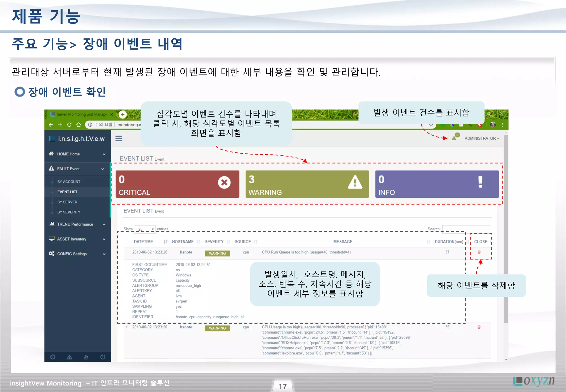Screen dimensions: 566x392
Task: Delete the CPU Run Queue event with trash
Action: tap(479, 252)
